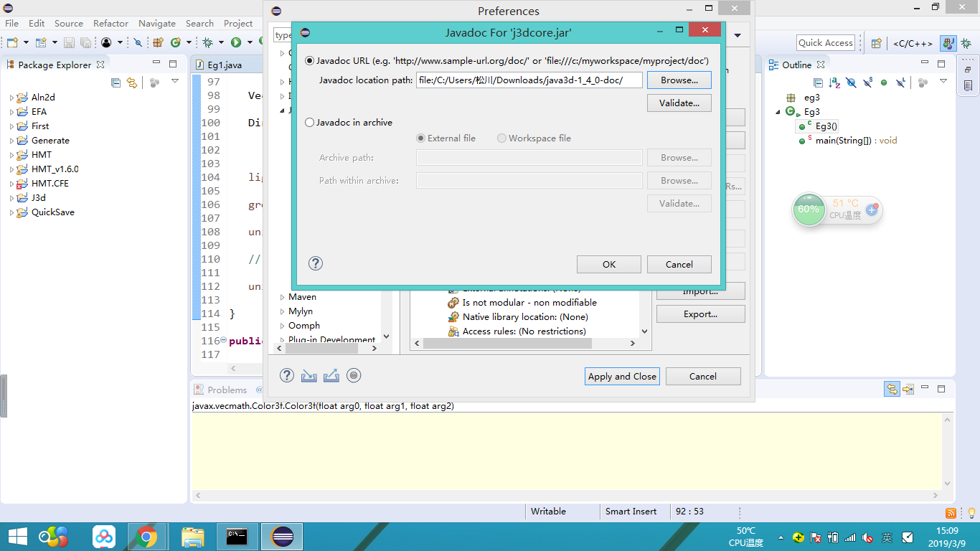Screen dimensions: 980x551
Task: Select the 'Workspace file' radio button
Action: point(501,138)
